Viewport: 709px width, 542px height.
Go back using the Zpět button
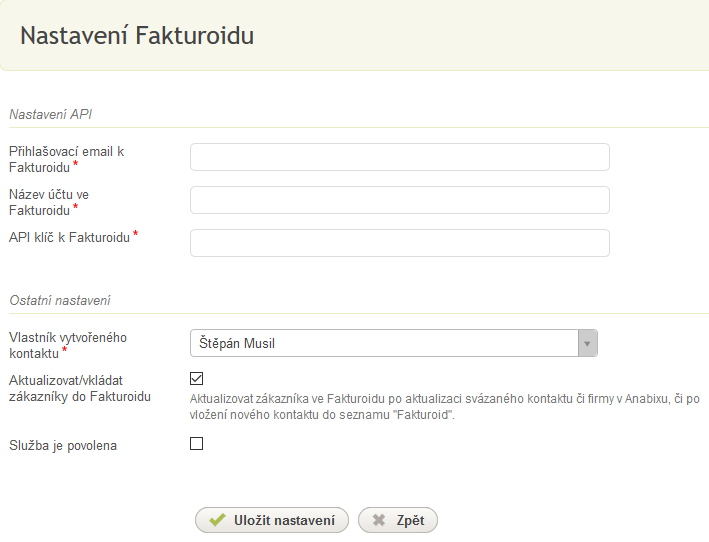398,520
